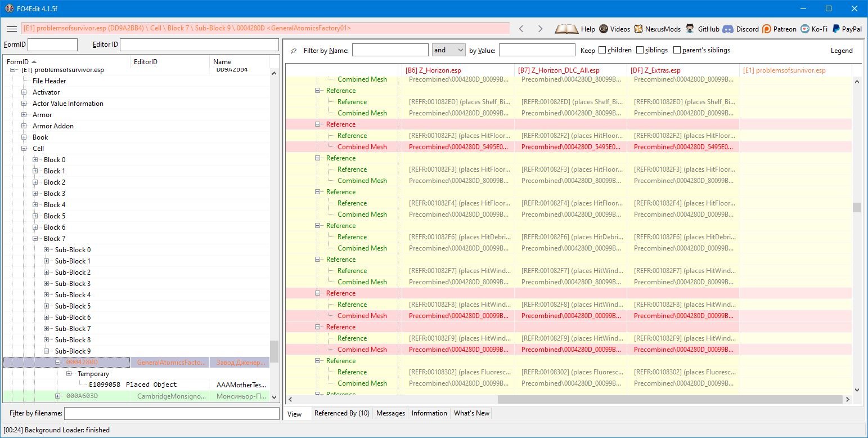This screenshot has width=868, height=438.
Task: Click the Ko-Fi icon
Action: pyautogui.click(x=806, y=29)
